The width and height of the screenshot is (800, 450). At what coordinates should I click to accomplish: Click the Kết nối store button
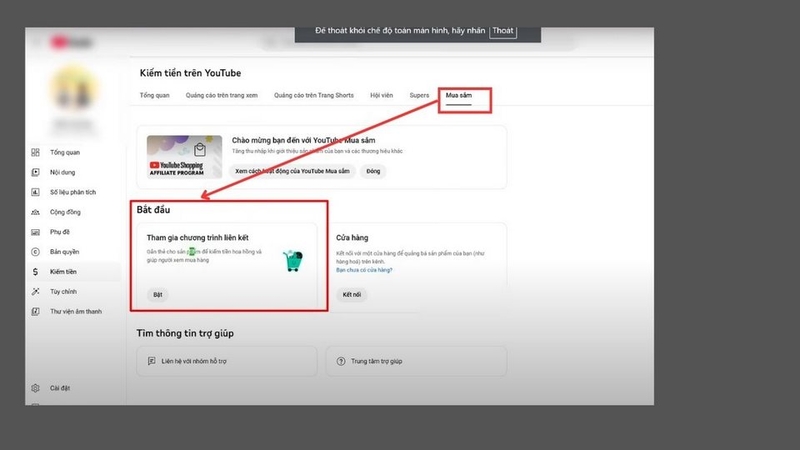(x=352, y=294)
